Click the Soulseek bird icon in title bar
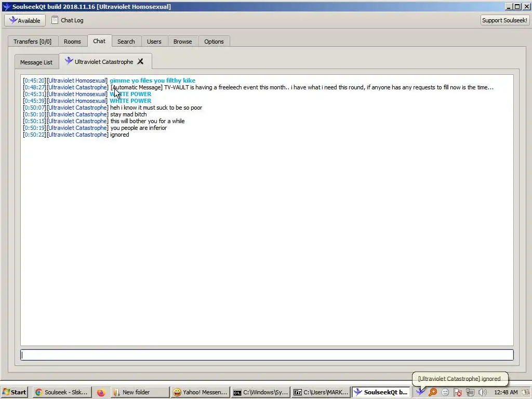The image size is (532, 399). coord(6,6)
